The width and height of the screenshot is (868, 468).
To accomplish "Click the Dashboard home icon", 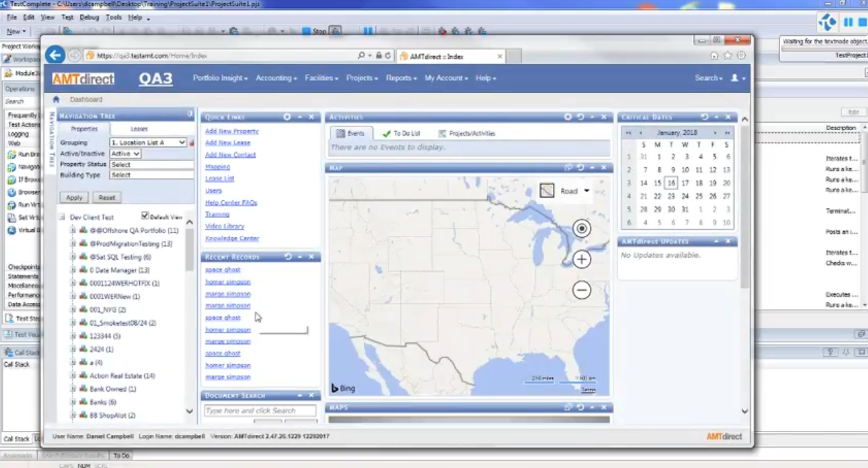I will [x=56, y=99].
